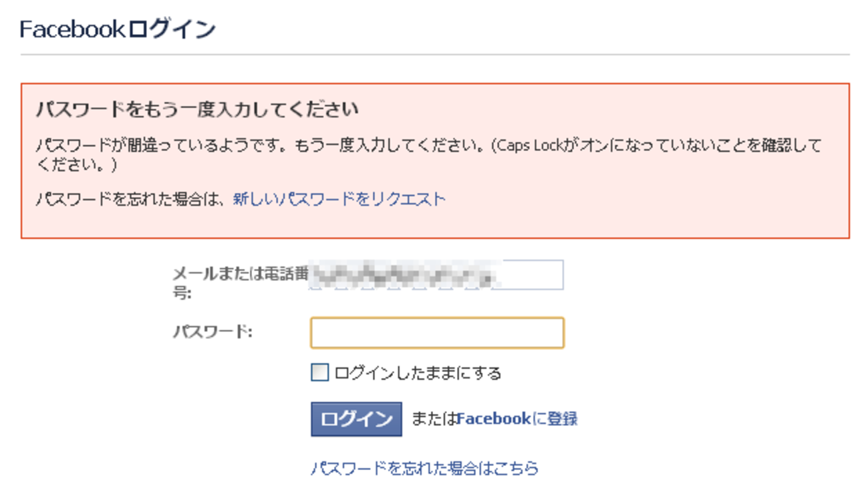Enable the ログインしたままにする checkbox
This screenshot has width=868, height=500.
tap(320, 372)
